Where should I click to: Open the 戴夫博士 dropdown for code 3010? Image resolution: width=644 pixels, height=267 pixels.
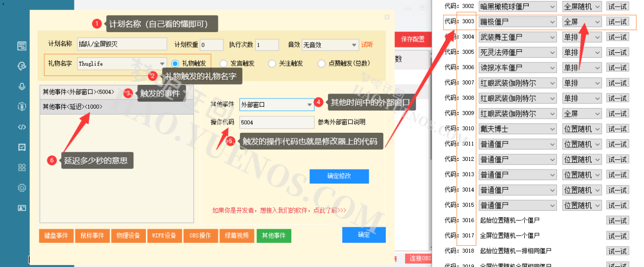click(x=518, y=129)
